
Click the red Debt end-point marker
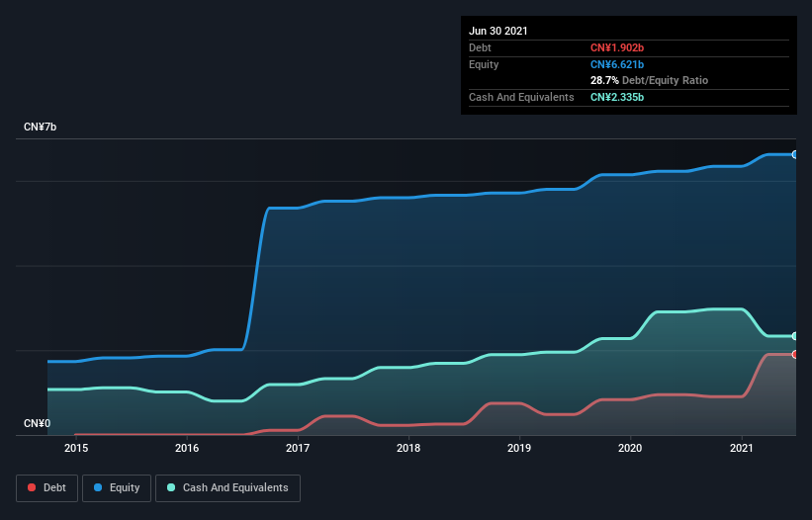(795, 355)
